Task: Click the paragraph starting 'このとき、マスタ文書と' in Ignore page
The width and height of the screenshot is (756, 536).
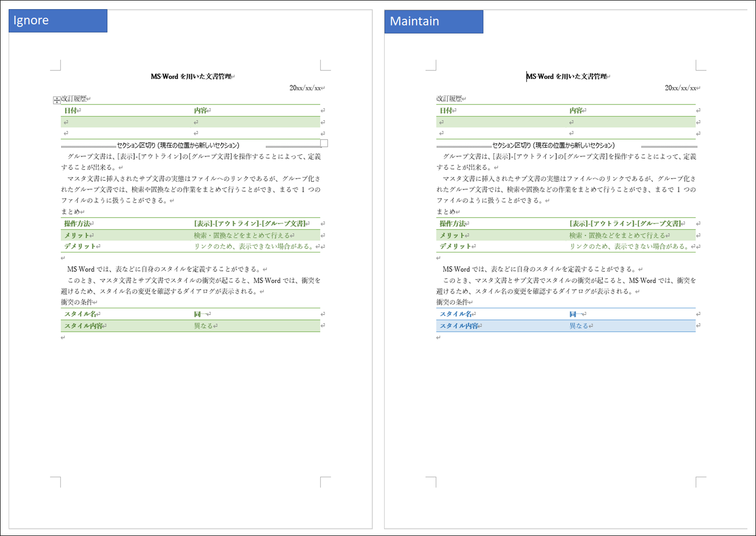Action: pyautogui.click(x=191, y=286)
